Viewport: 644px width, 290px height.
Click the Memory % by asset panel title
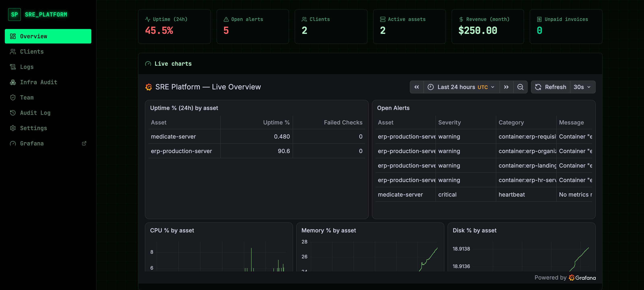328,230
